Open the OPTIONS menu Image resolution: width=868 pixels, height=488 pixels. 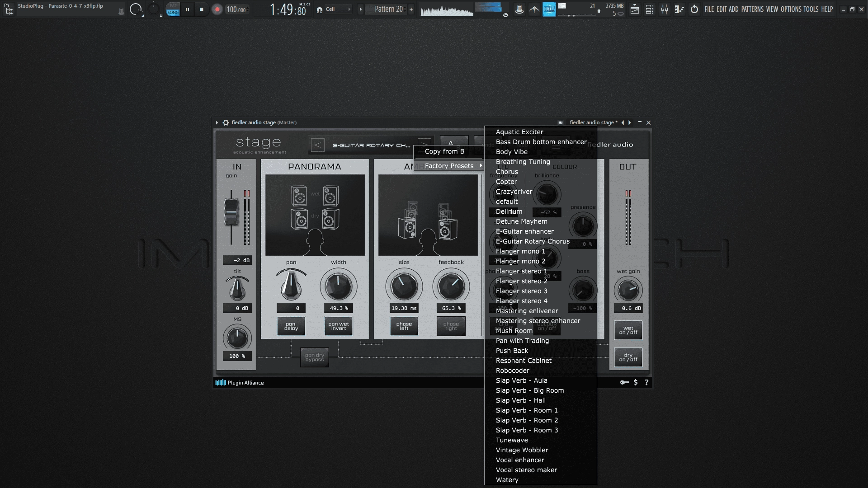[791, 9]
